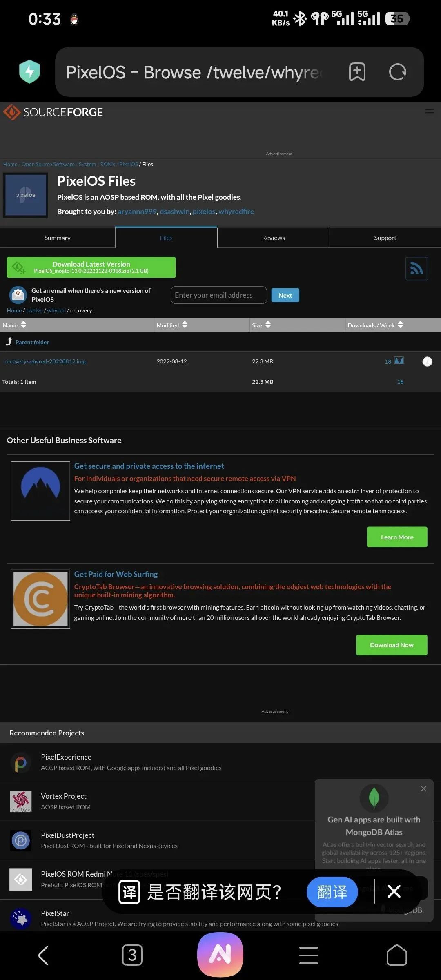Open the tab switcher showing 3
The height and width of the screenshot is (980, 441).
click(x=132, y=955)
